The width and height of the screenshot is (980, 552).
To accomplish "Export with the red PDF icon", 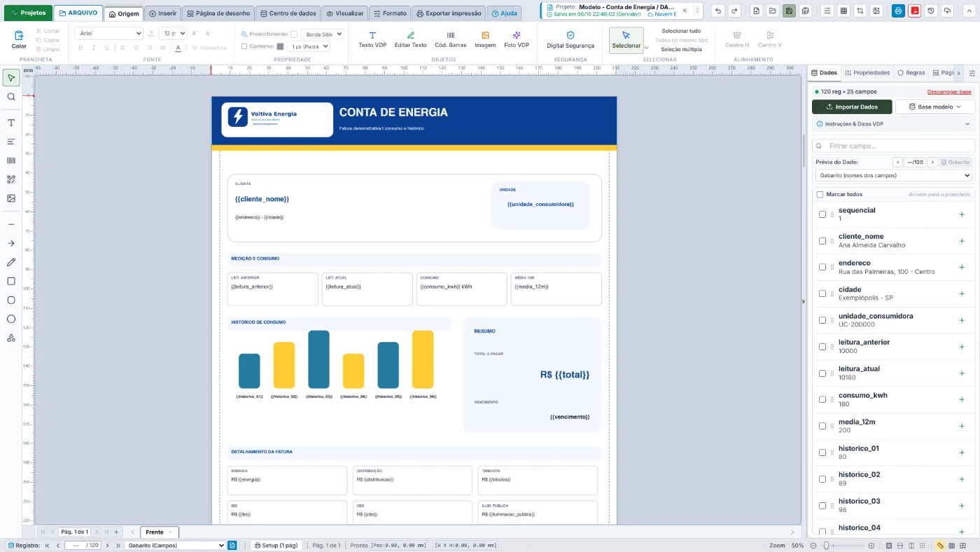I will point(914,11).
